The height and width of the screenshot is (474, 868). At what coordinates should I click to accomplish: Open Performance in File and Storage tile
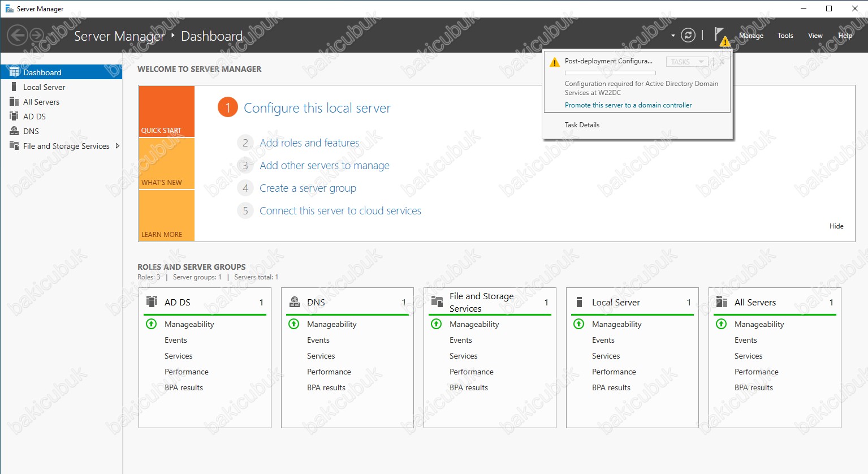pos(472,372)
